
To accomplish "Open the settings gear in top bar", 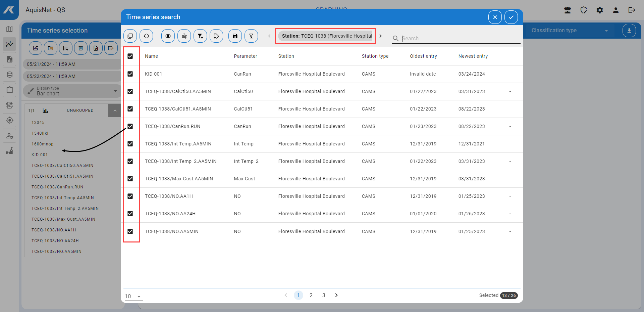I will click(600, 10).
